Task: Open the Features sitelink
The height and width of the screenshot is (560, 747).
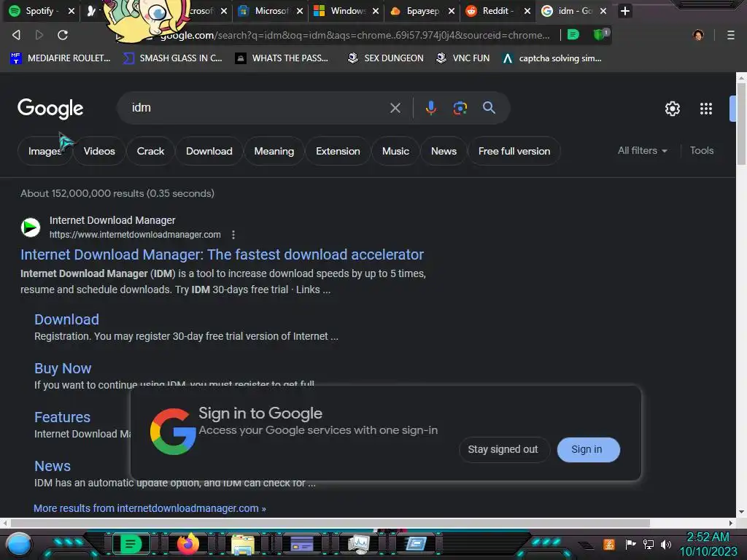Action: [63, 417]
